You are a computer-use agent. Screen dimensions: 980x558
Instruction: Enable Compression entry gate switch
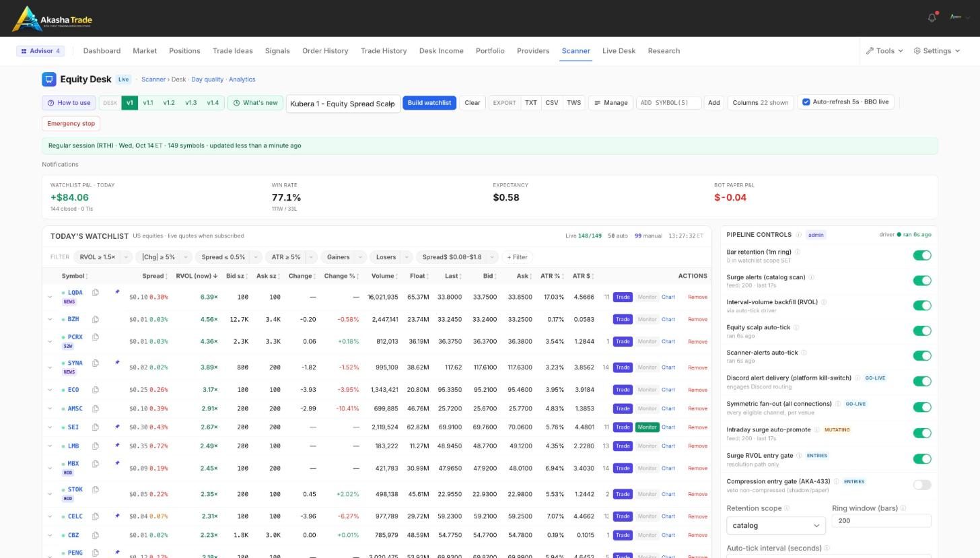(922, 485)
